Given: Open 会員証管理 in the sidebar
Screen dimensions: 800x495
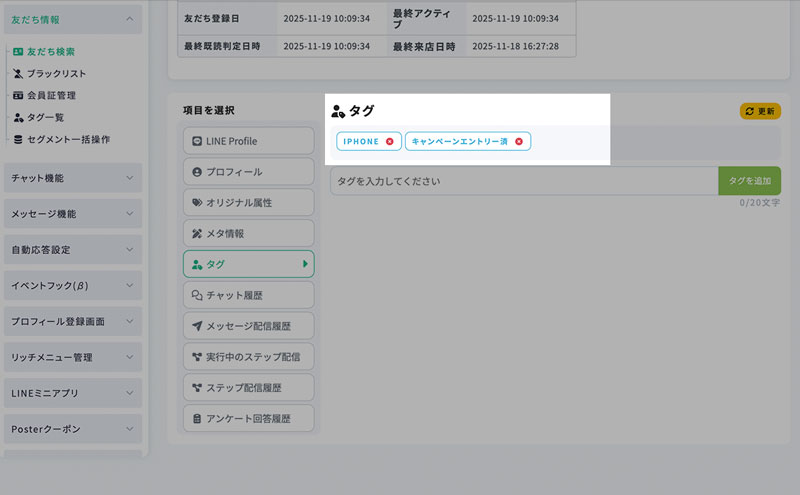Looking at the screenshot, I should [51, 95].
